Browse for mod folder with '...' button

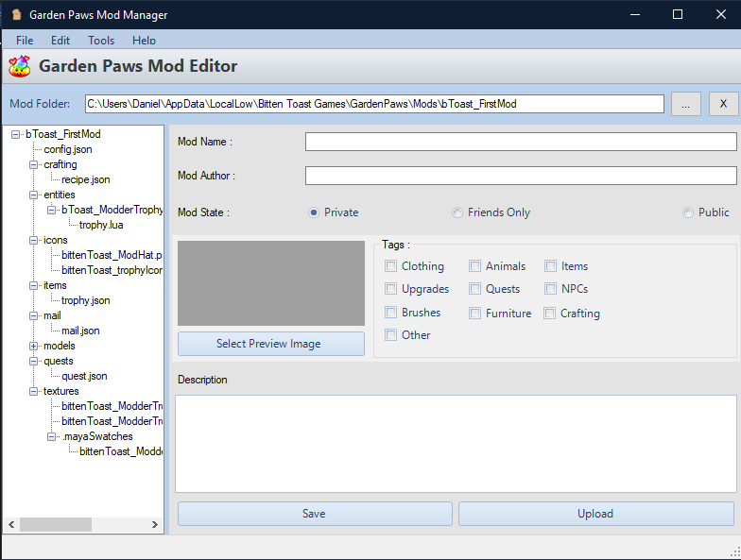coord(686,104)
